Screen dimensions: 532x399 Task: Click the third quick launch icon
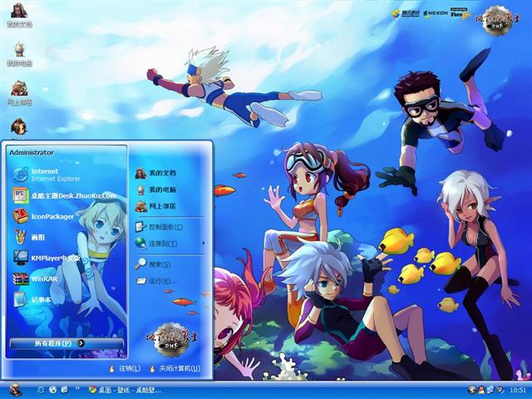65,390
